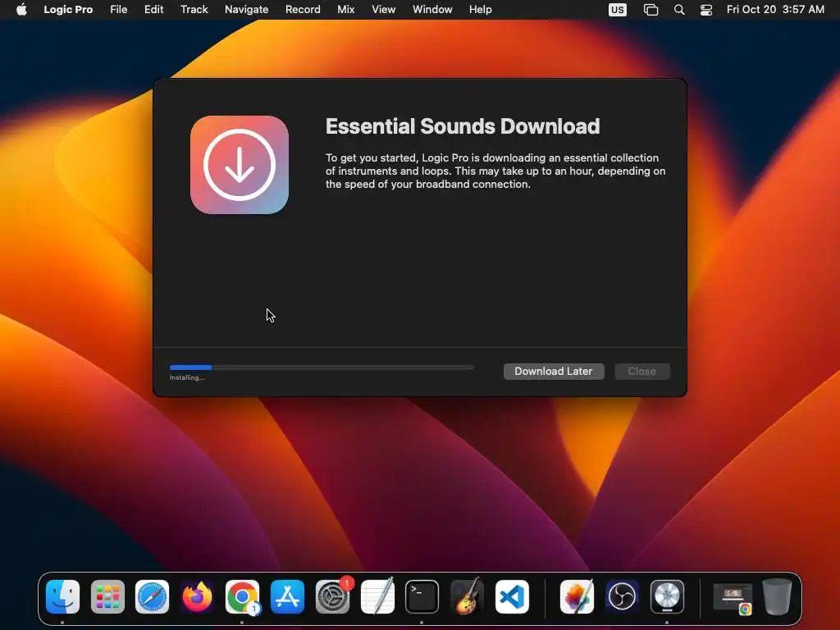
Task: Open Launchpad from the Dock
Action: click(107, 596)
